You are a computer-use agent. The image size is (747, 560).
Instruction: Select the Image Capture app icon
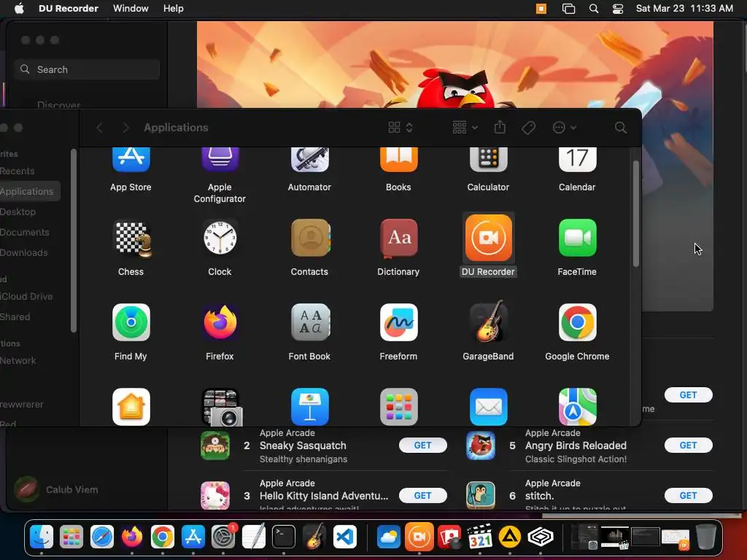[x=222, y=407]
